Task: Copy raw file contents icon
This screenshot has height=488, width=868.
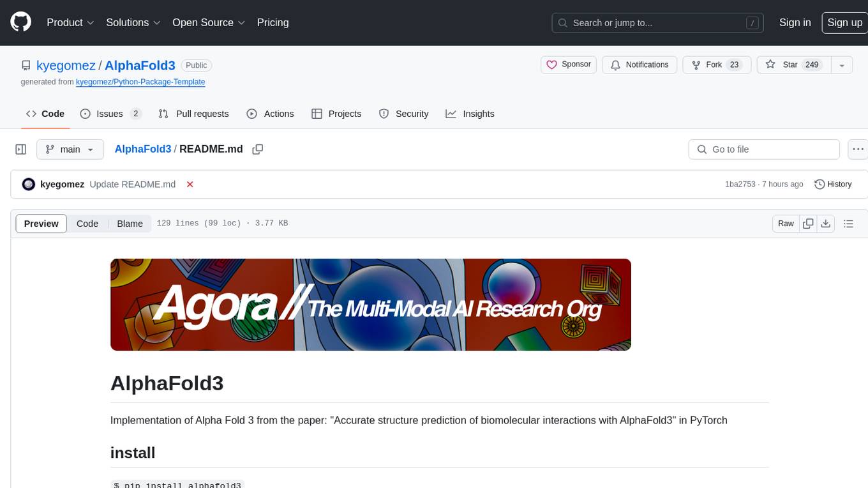Action: point(808,224)
